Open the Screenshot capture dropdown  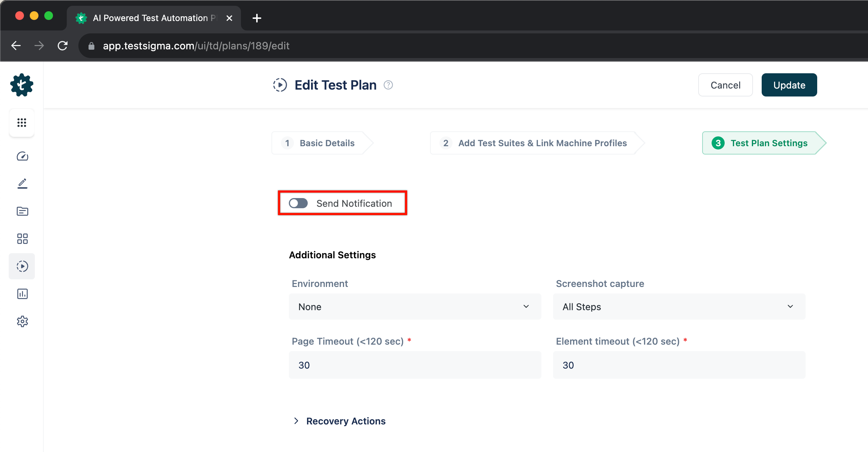click(x=679, y=307)
